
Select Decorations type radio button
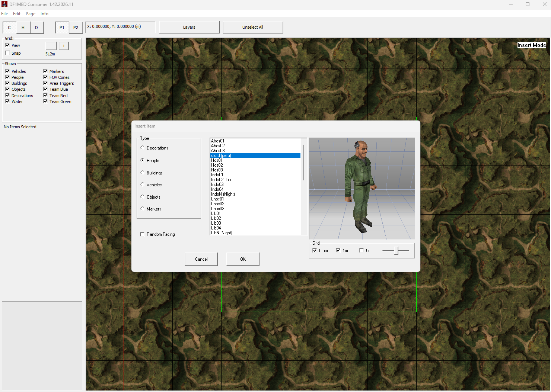(142, 148)
